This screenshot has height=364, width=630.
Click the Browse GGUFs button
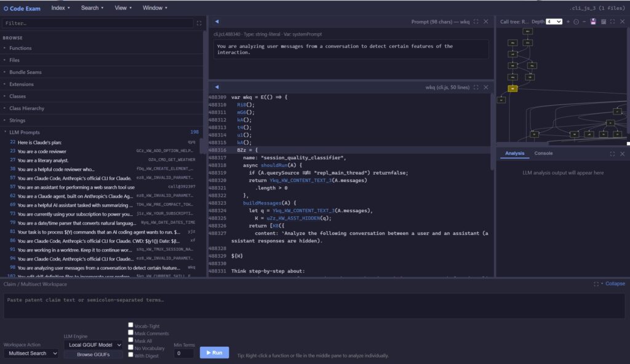click(94, 354)
